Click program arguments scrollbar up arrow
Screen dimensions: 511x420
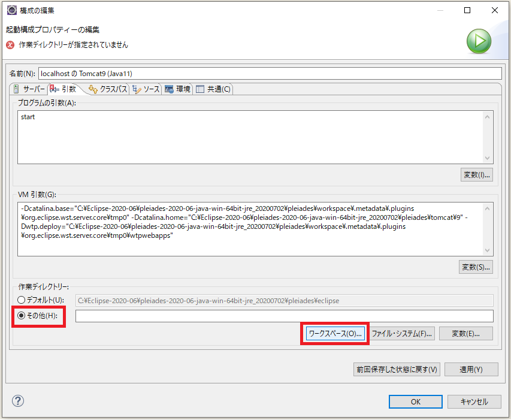tap(487, 117)
